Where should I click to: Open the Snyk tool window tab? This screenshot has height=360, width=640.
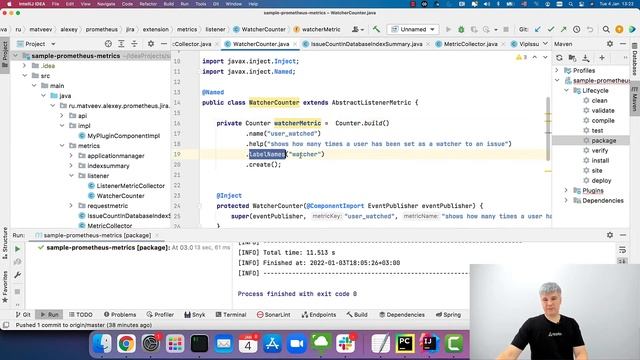pos(195,315)
